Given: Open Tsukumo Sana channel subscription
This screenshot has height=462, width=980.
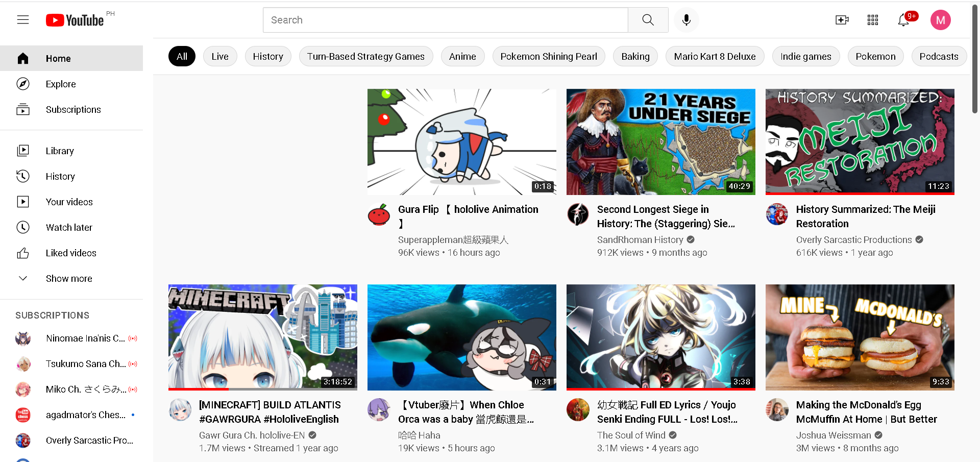Looking at the screenshot, I should pos(71,363).
